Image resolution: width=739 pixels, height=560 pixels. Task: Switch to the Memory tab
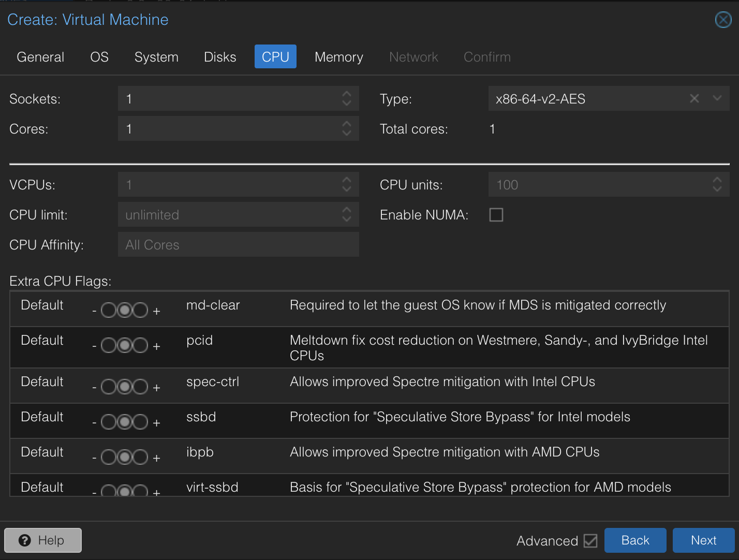[x=338, y=57]
